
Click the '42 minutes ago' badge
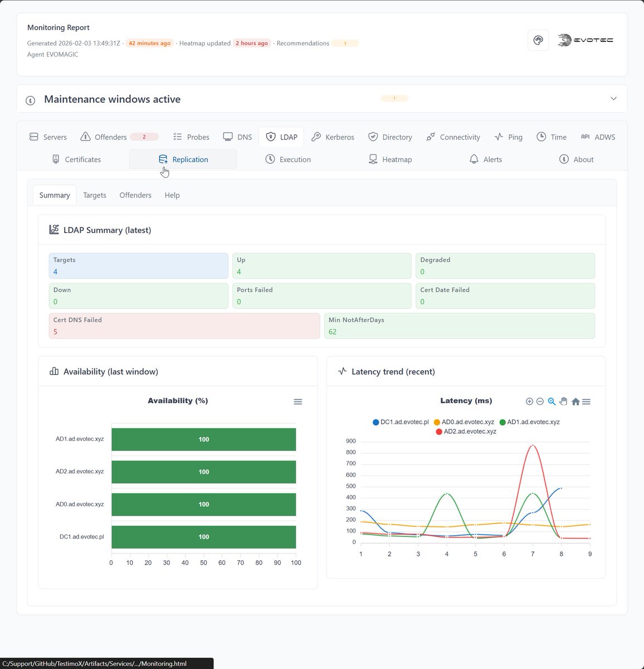pyautogui.click(x=149, y=43)
